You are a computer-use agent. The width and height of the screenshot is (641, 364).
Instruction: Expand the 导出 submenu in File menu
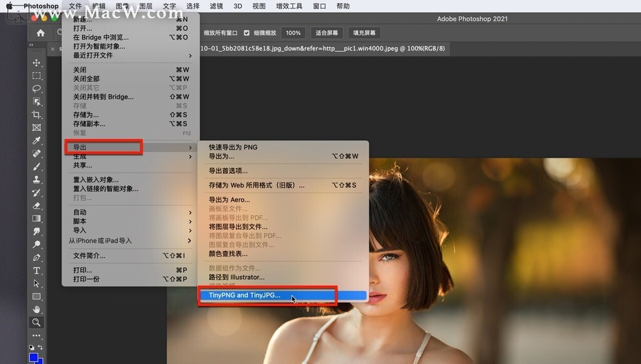coord(131,147)
